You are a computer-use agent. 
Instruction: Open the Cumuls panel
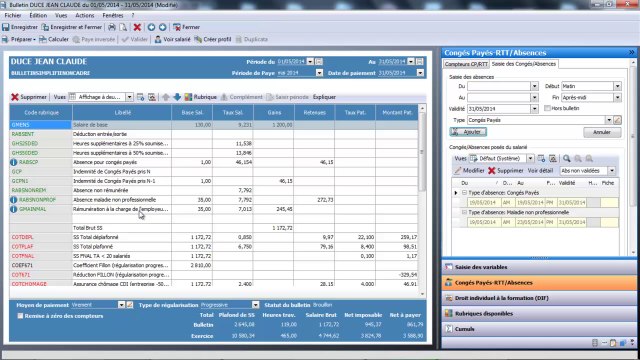539,329
